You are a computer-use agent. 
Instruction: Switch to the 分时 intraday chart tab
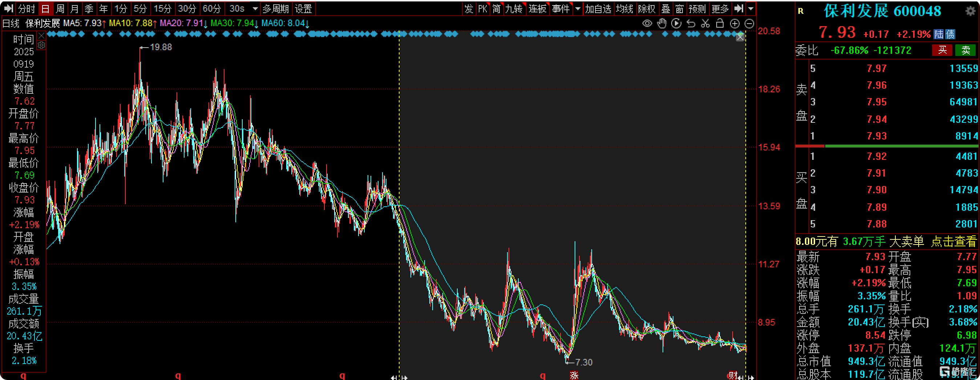pos(27,9)
